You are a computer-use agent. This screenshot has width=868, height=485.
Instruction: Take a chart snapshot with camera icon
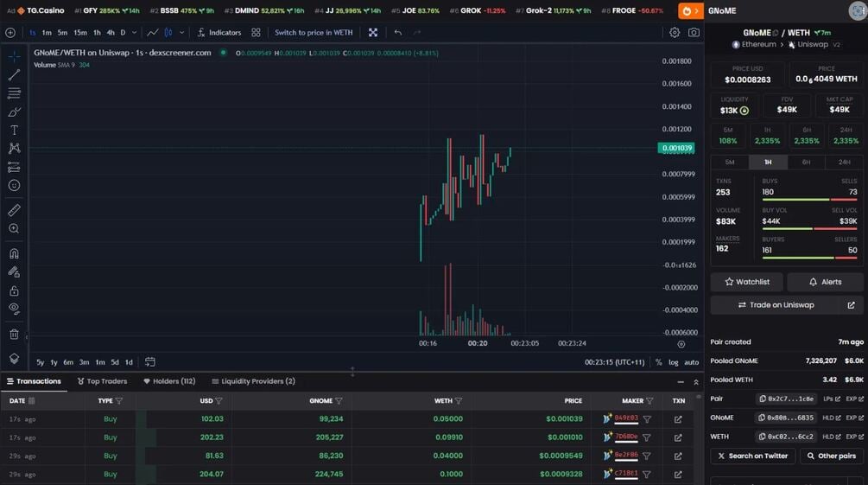tap(694, 33)
